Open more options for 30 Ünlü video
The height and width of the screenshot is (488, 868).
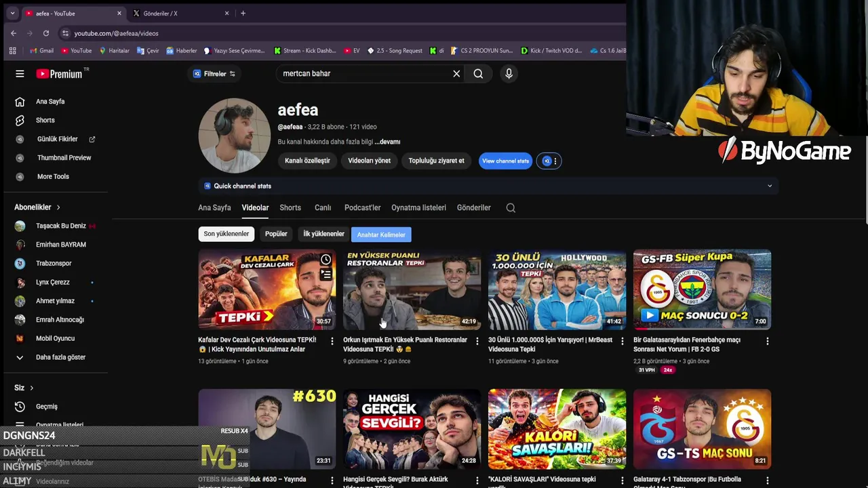tap(622, 341)
